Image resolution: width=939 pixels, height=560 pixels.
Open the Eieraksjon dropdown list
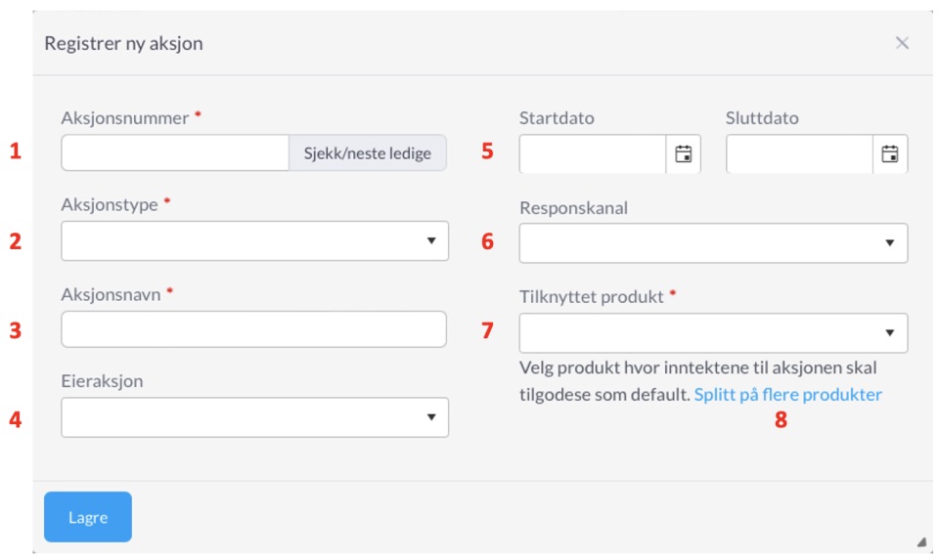(x=254, y=417)
